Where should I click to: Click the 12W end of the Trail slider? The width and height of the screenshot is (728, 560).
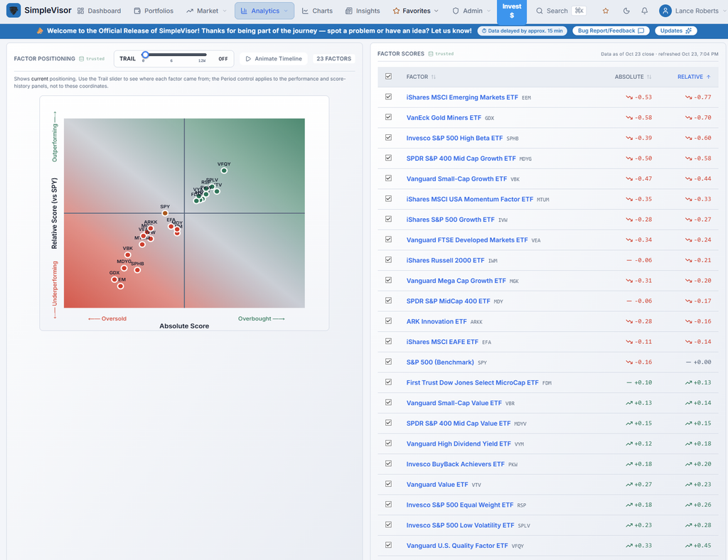(202, 61)
